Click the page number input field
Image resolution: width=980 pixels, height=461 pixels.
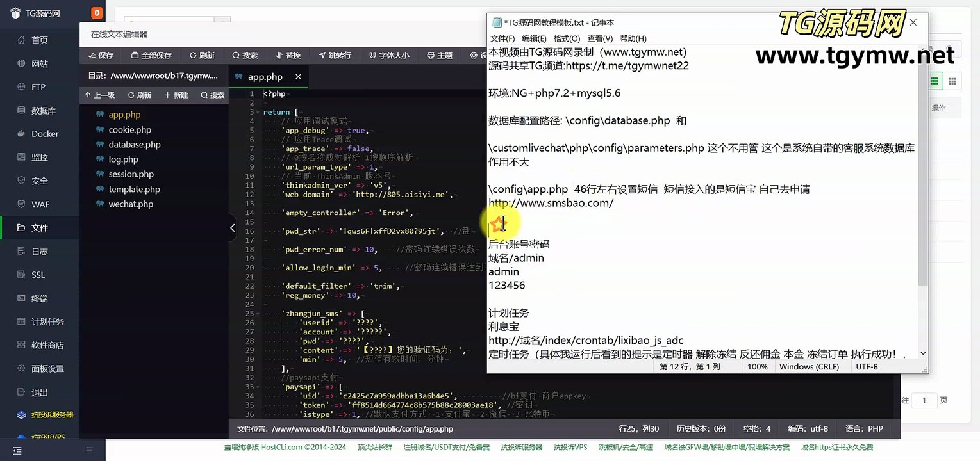[x=924, y=401]
